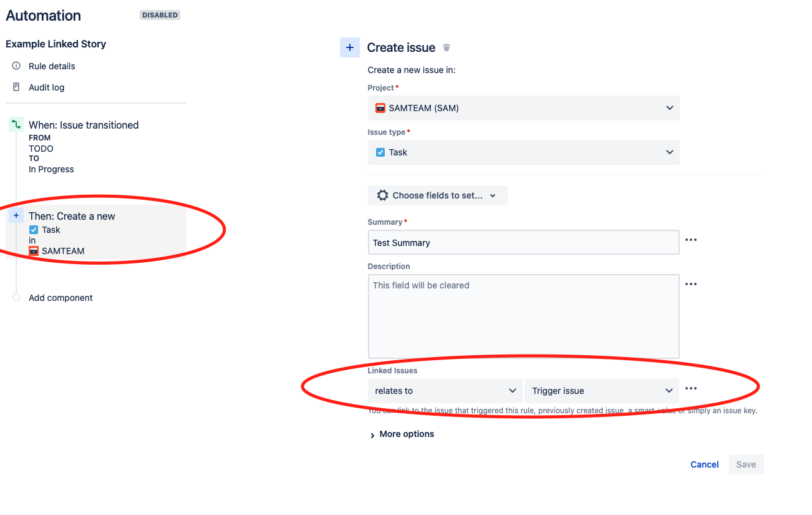
Task: Open the 'relates to' link type dropdown
Action: (x=444, y=390)
